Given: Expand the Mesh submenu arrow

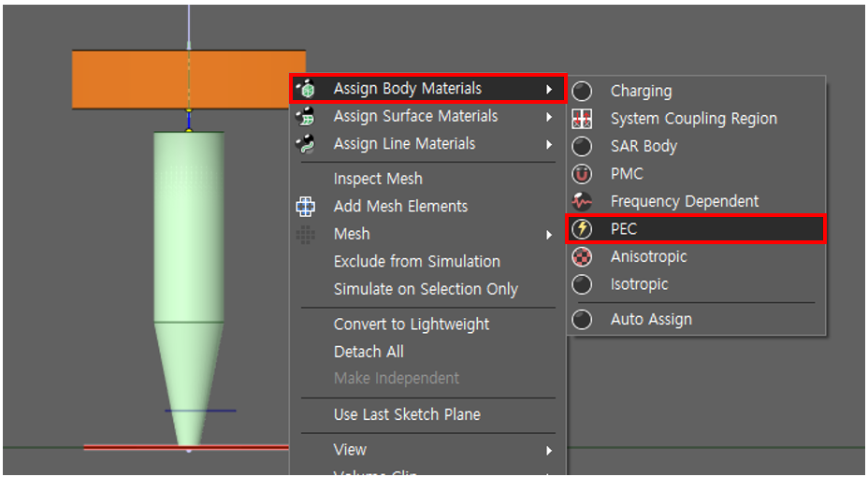Looking at the screenshot, I should pyautogui.click(x=549, y=234).
